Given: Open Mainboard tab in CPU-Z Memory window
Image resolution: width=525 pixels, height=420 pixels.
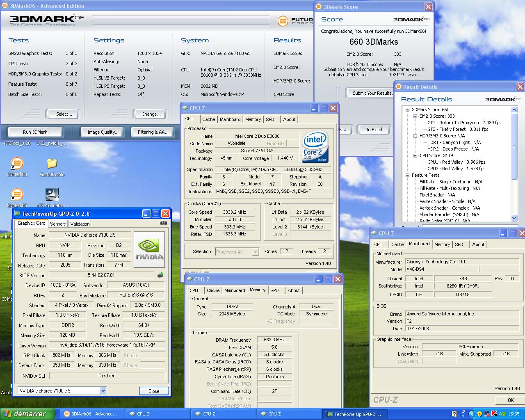Looking at the screenshot, I should 235,290.
